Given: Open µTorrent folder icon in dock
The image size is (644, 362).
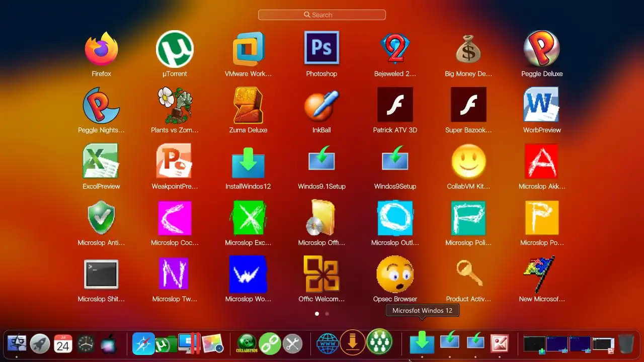Looking at the screenshot, I should (166, 344).
